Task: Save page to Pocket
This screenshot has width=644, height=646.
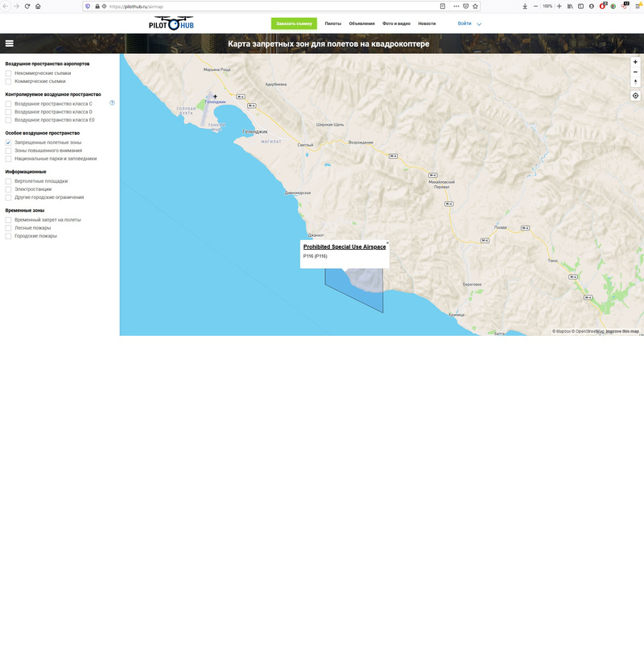Action: [x=466, y=6]
